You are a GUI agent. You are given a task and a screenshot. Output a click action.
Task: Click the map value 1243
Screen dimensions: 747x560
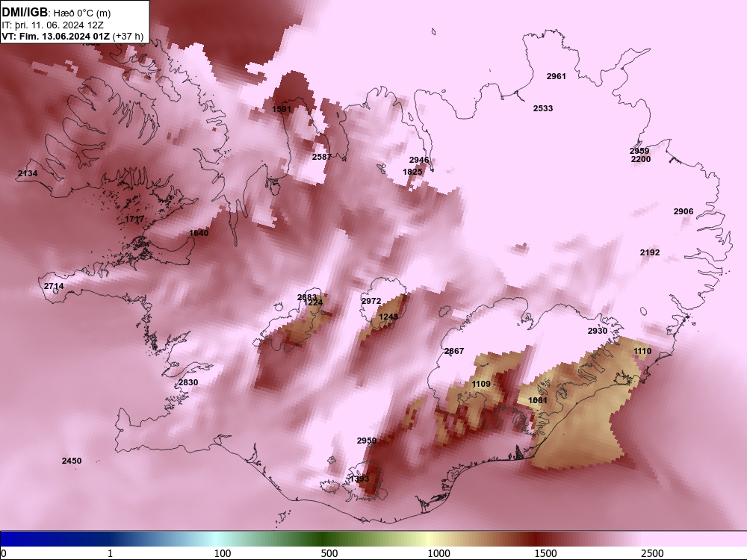(x=388, y=317)
